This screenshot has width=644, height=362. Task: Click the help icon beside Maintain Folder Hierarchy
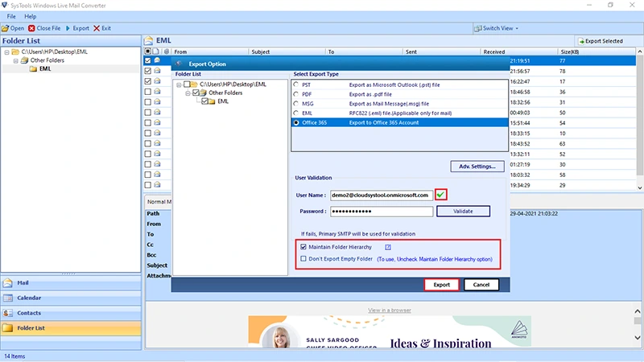(388, 247)
